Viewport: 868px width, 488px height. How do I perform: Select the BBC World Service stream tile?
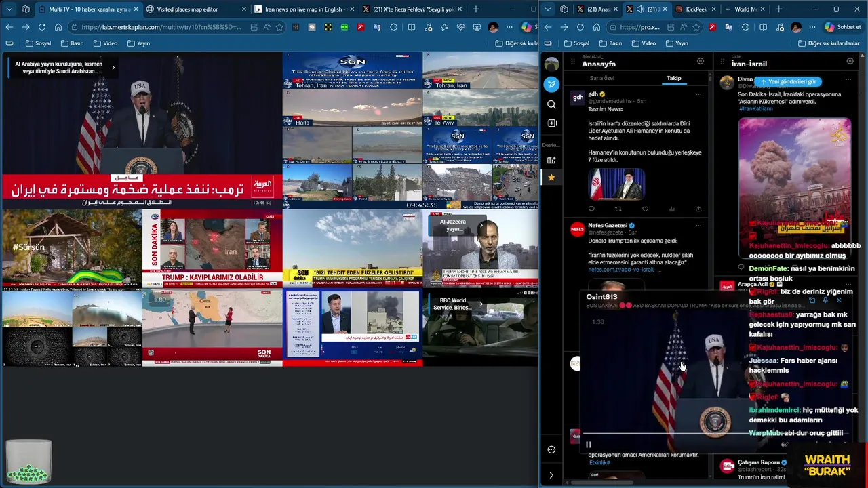(481, 328)
